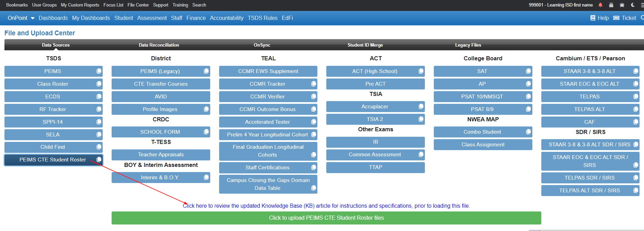Select the Class Assignment button
Image resolution: width=644 pixels, height=231 pixels.
(483, 144)
